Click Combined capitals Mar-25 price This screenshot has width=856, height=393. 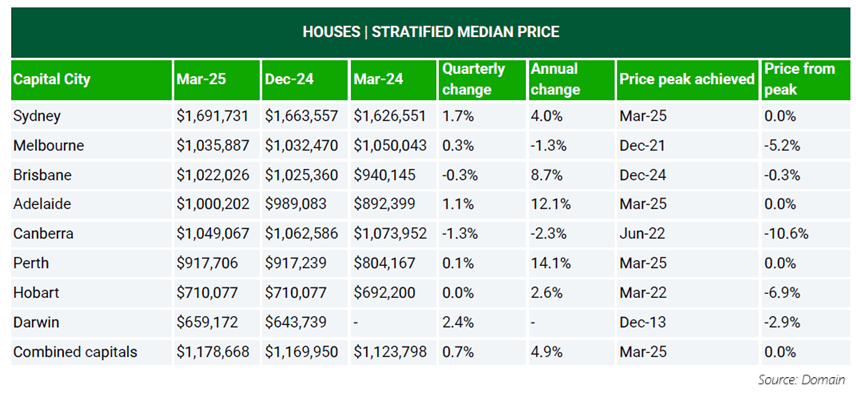coord(213,352)
